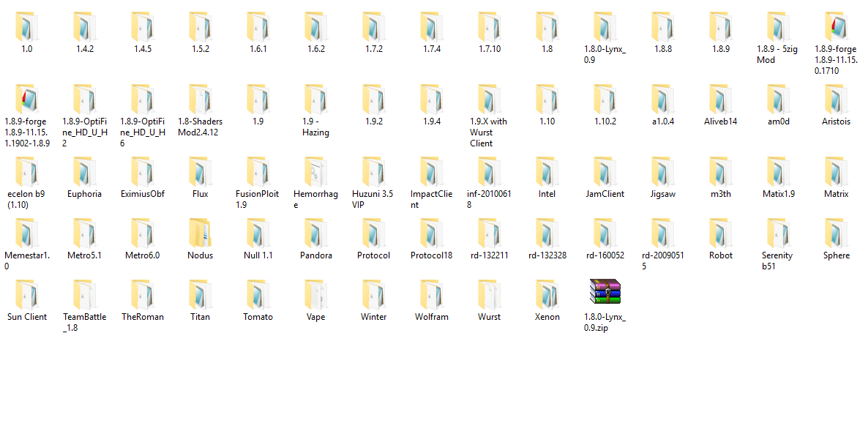Viewport: 868px width, 445px height.
Task: Click the 1.5.2 folder icon
Action: [x=201, y=26]
